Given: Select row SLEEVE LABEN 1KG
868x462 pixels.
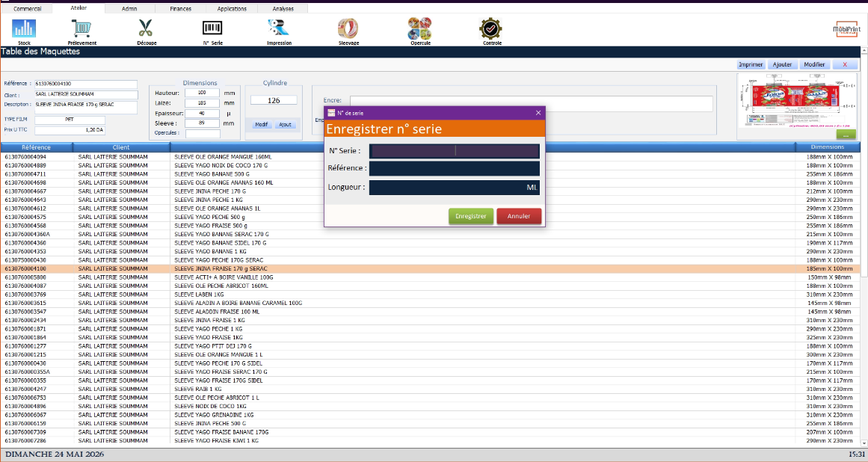Looking at the screenshot, I should 431,295.
